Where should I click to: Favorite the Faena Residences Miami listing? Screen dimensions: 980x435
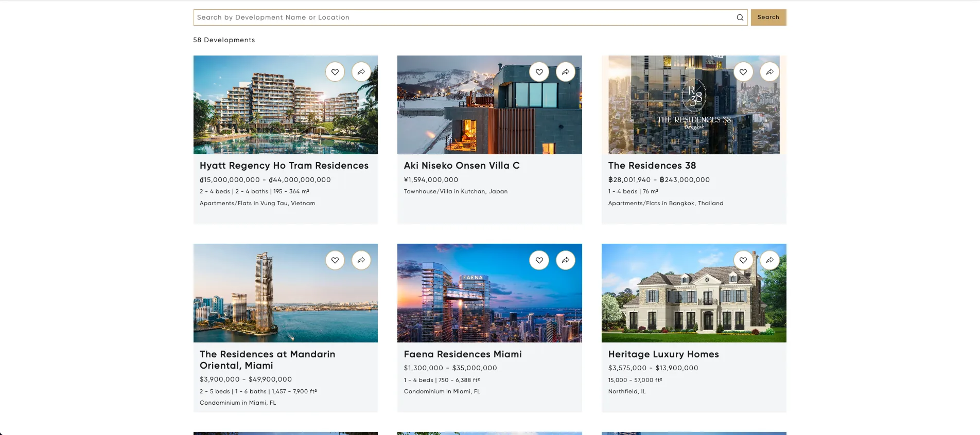tap(539, 260)
